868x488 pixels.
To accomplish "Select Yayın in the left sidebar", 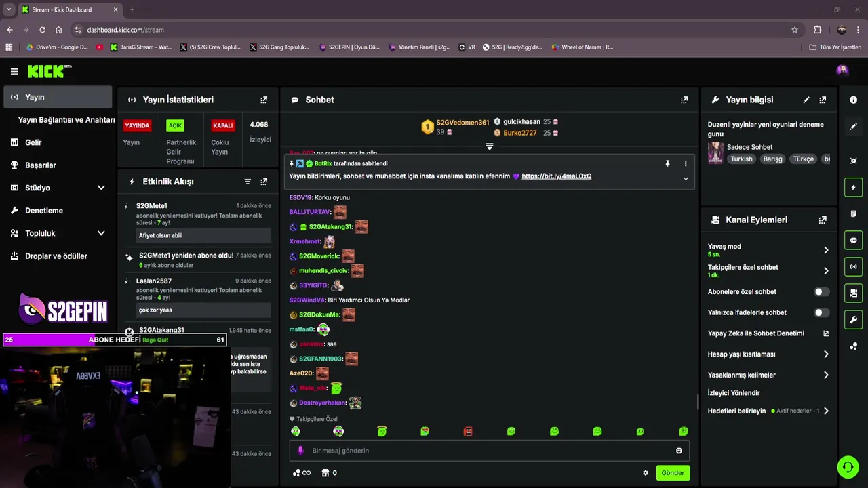I will point(58,97).
